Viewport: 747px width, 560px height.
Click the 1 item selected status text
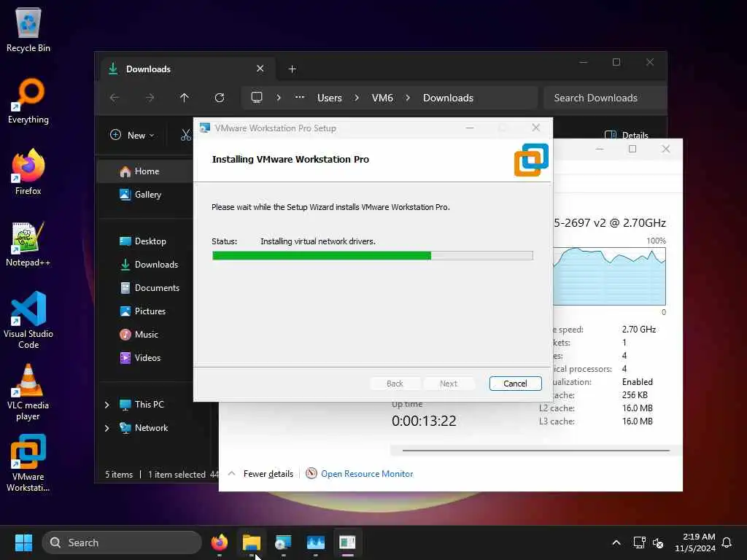point(177,474)
